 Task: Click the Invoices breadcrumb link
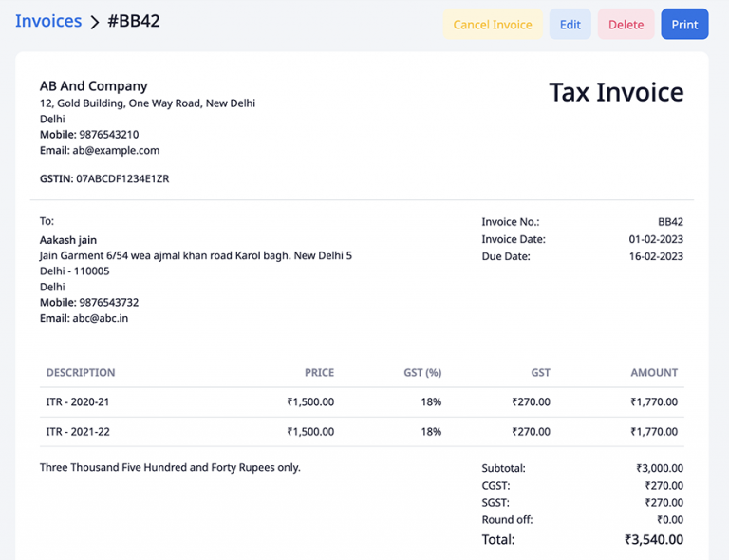[48, 22]
